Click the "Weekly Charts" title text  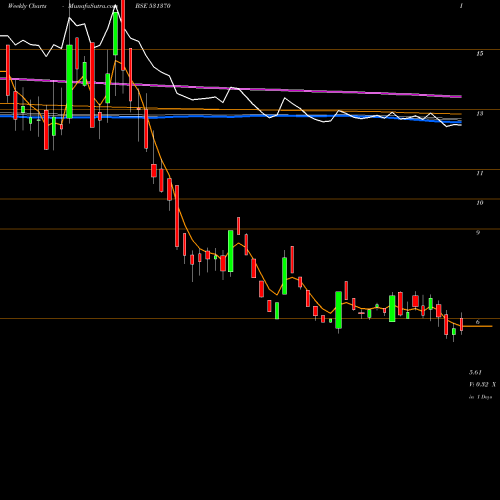click(27, 6)
